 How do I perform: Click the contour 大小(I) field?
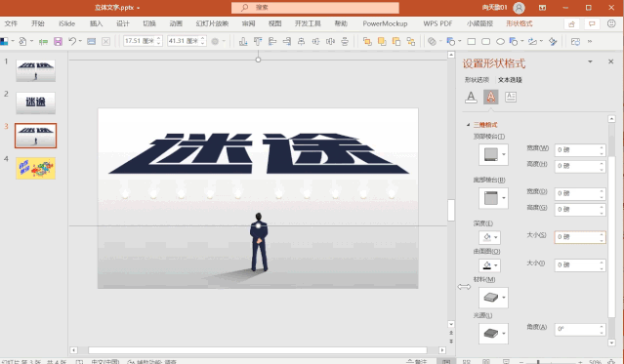(x=580, y=264)
